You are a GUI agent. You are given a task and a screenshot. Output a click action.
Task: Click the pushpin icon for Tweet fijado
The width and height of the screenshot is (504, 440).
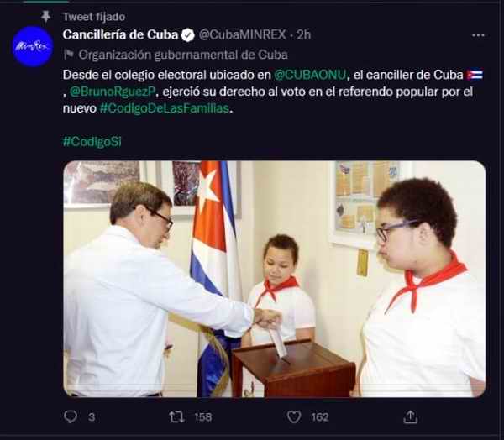click(x=46, y=16)
